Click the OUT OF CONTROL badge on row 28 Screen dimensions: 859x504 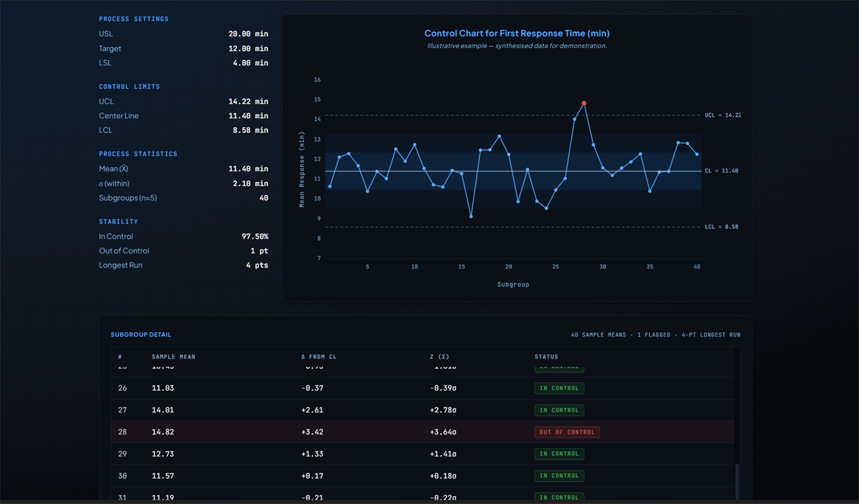coord(567,432)
